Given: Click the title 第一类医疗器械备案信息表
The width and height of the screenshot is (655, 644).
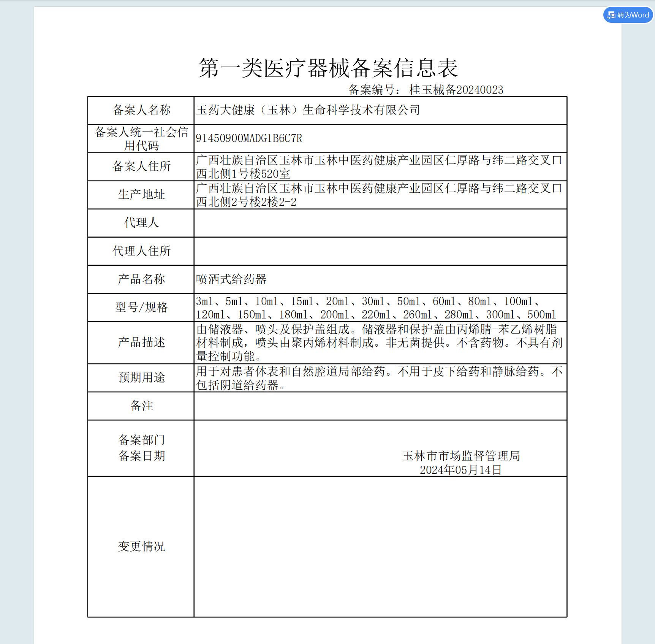Looking at the screenshot, I should click(x=328, y=68).
